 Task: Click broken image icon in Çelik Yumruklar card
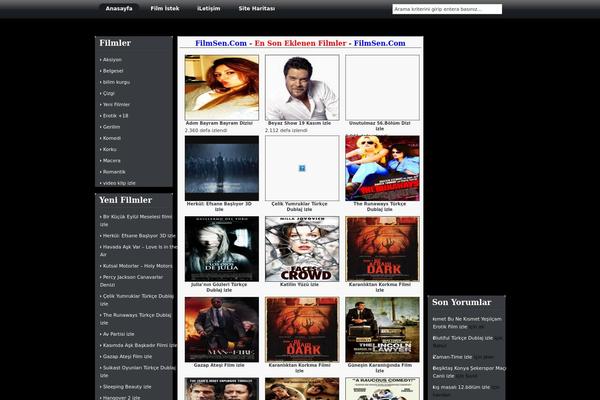(x=302, y=168)
